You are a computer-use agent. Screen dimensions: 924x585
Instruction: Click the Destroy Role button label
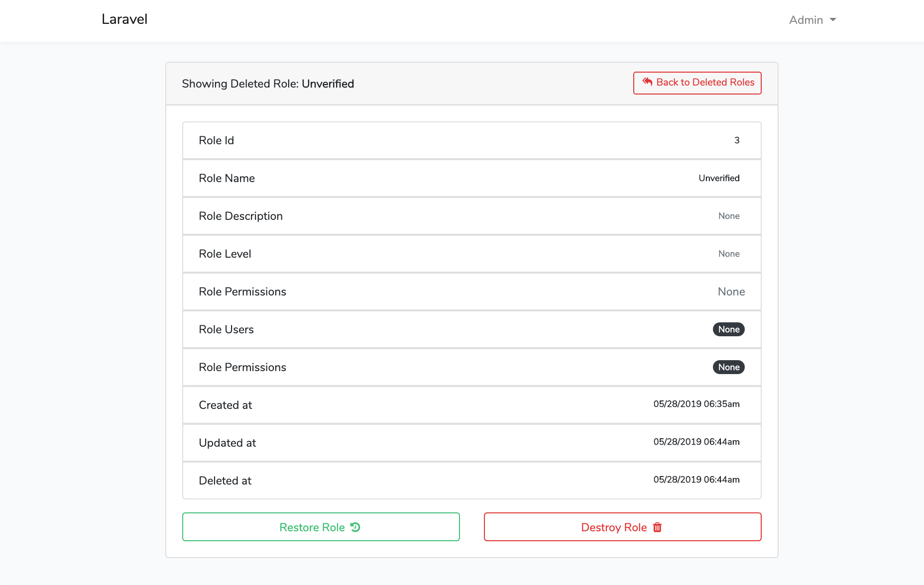pyautogui.click(x=613, y=527)
